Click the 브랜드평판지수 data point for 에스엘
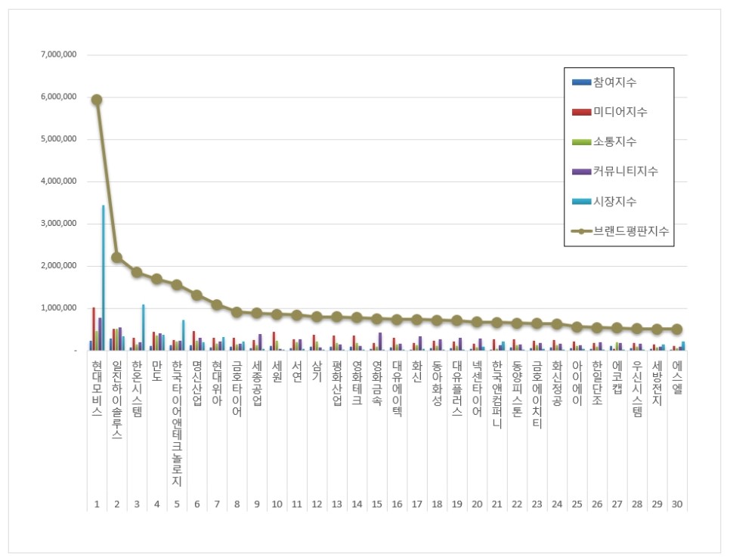Image resolution: width=730 pixels, height=560 pixels. pos(677,329)
